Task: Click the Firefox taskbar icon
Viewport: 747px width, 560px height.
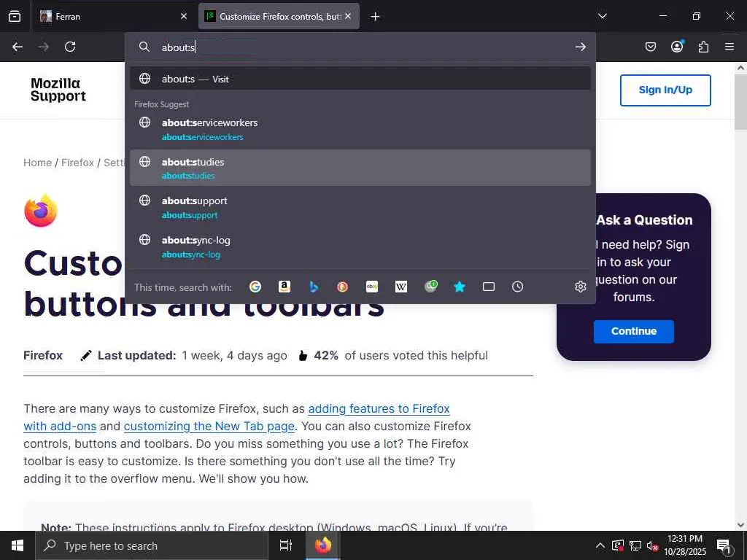Action: [x=323, y=545]
